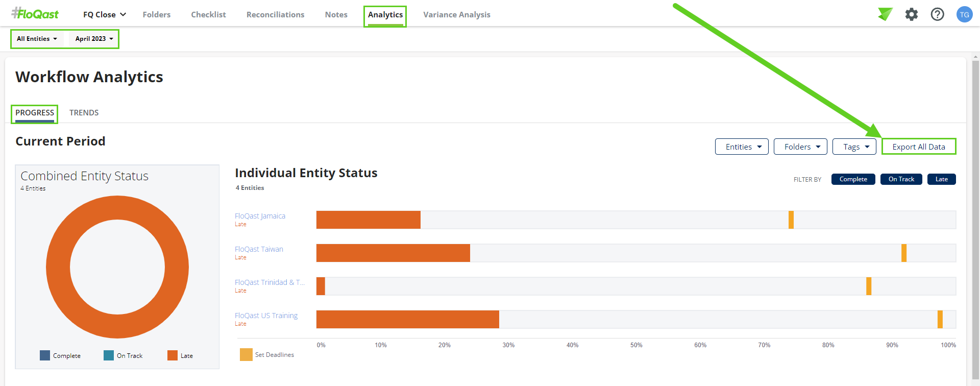
Task: Click the help question mark icon
Action: (938, 14)
